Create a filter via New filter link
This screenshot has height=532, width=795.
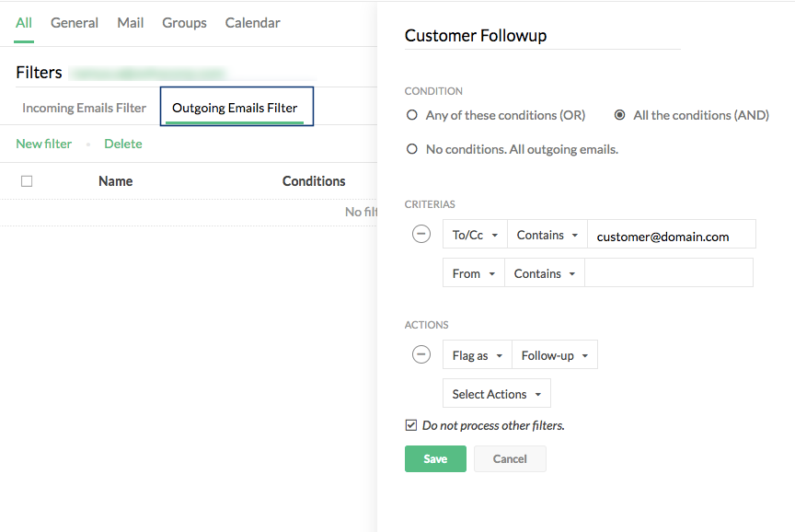click(43, 144)
